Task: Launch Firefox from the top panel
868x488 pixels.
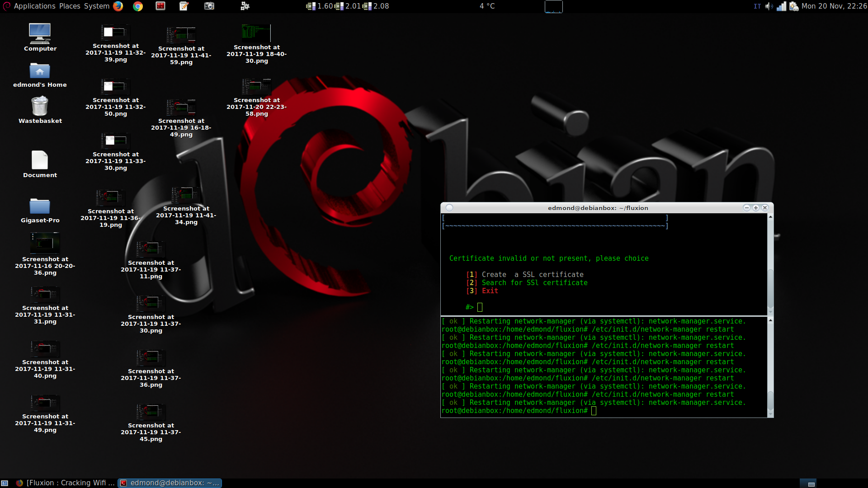Action: pyautogui.click(x=118, y=6)
